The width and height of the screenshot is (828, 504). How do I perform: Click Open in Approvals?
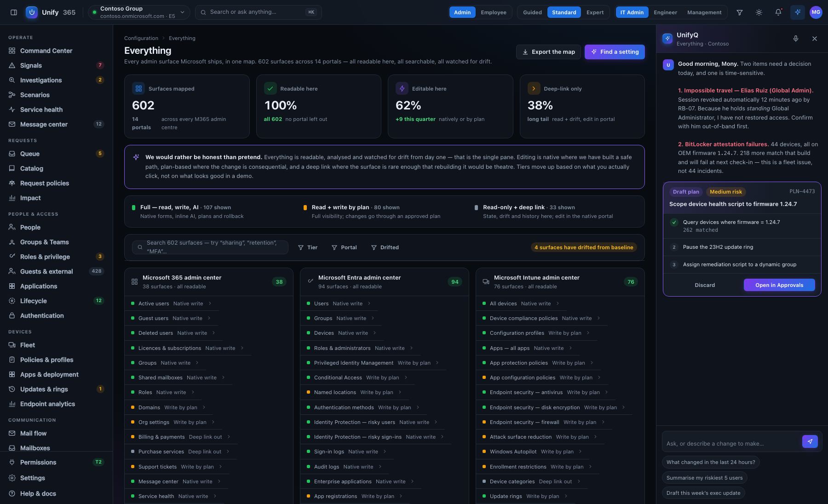coord(779,285)
